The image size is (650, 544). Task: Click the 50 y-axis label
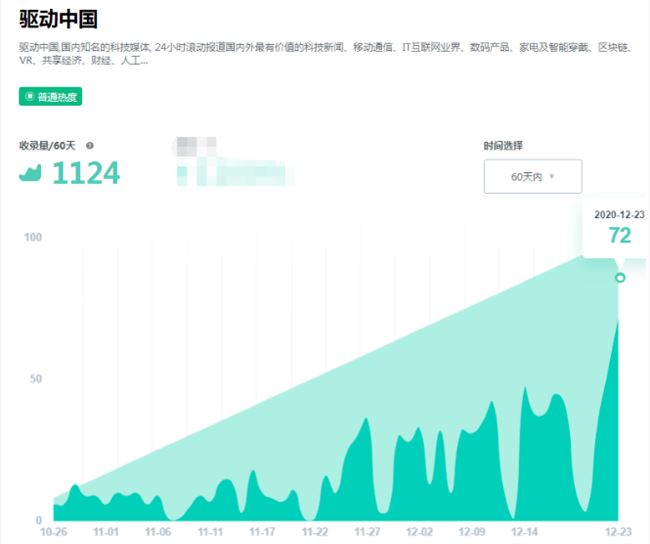point(36,379)
